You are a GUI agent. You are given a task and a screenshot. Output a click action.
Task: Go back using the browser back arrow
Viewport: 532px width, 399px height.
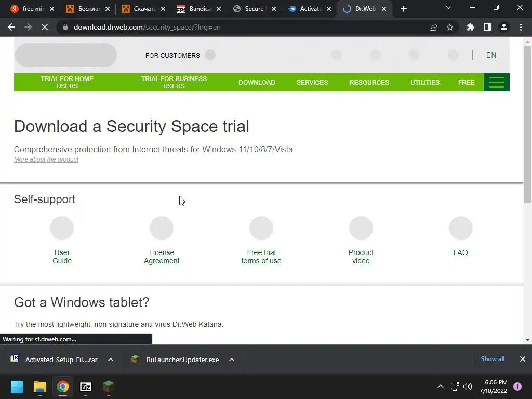(x=11, y=27)
